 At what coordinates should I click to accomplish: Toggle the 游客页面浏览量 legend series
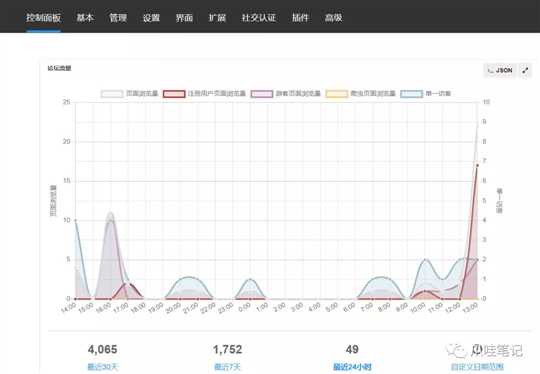pos(286,93)
